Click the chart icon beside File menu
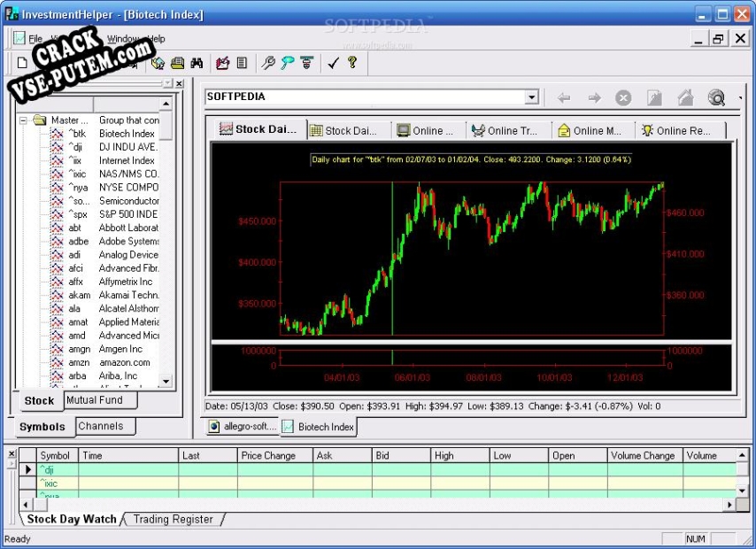The height and width of the screenshot is (549, 756). (x=19, y=39)
